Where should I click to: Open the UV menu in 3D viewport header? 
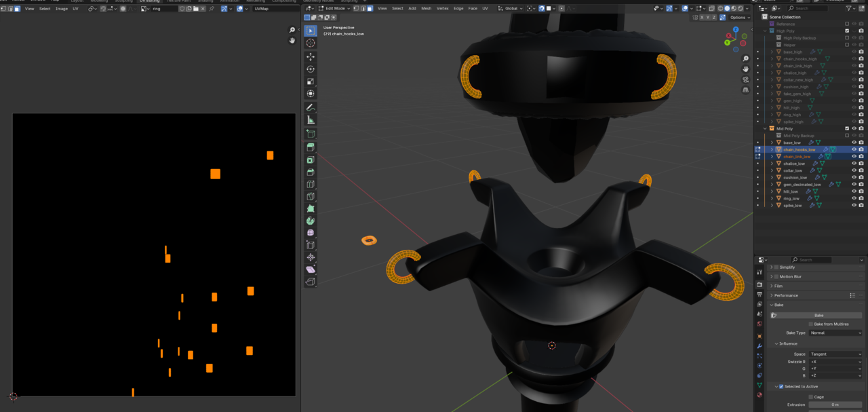pos(485,8)
